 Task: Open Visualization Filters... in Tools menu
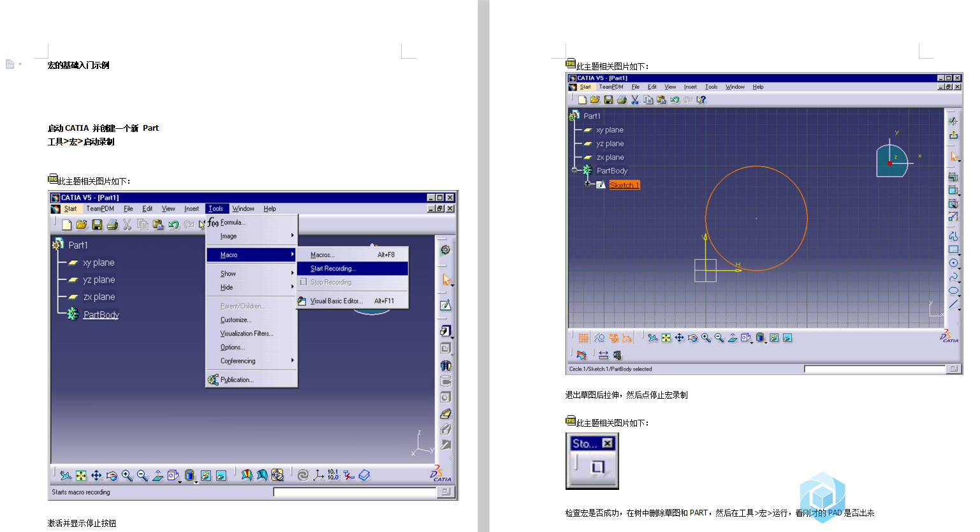[x=252, y=334]
